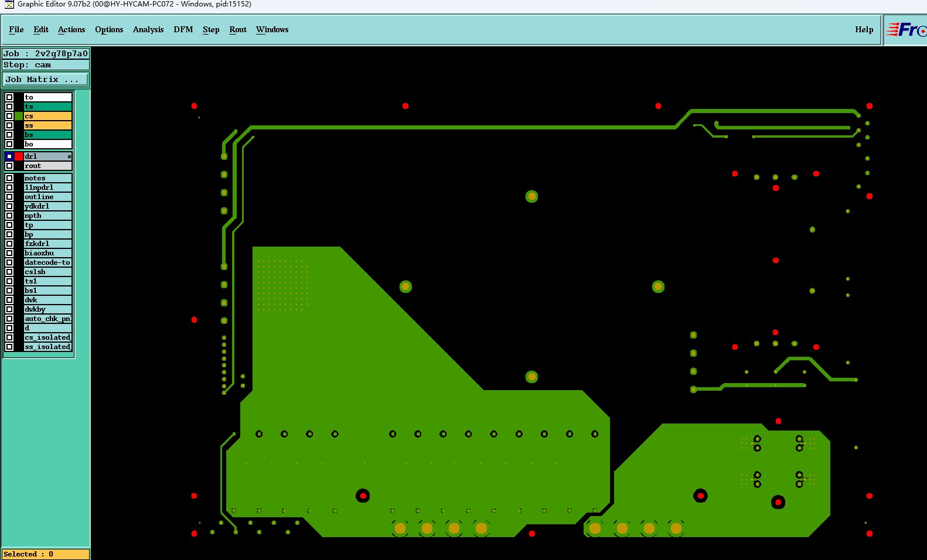Select the 'dwkby' layer name

[47, 309]
